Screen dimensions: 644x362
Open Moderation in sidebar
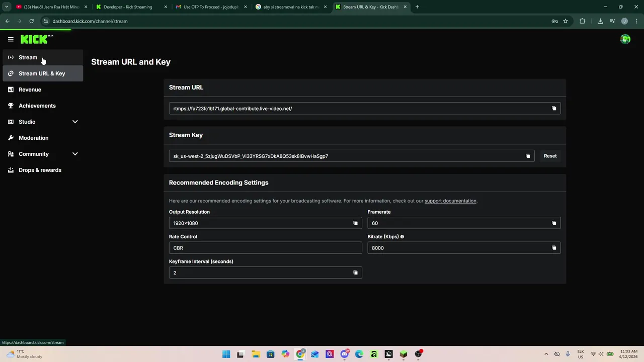click(x=43, y=138)
